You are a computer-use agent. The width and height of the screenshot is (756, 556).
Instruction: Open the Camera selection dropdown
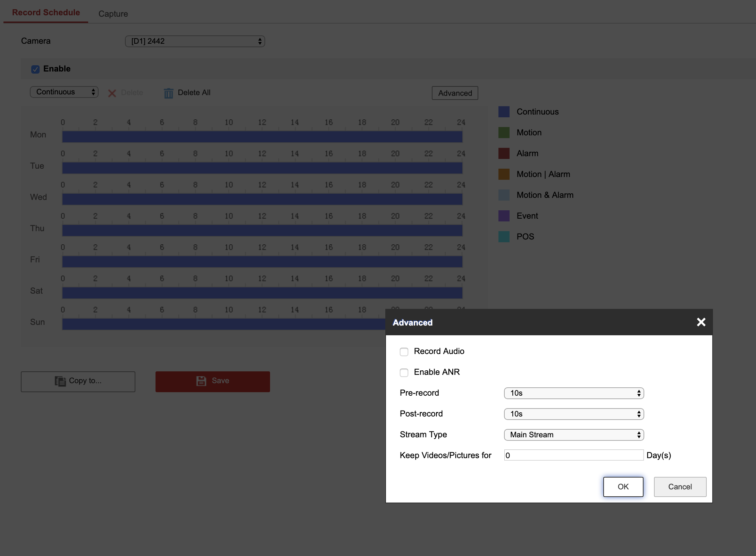(x=195, y=41)
